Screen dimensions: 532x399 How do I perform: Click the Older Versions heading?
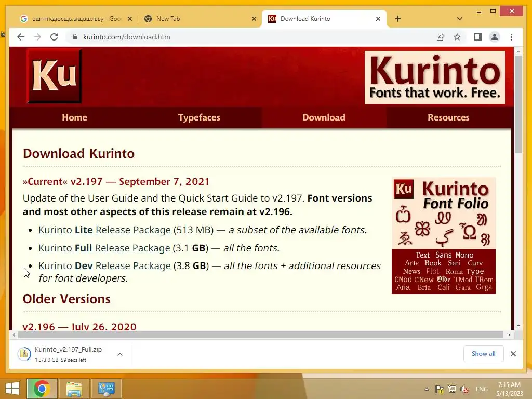[x=66, y=299]
